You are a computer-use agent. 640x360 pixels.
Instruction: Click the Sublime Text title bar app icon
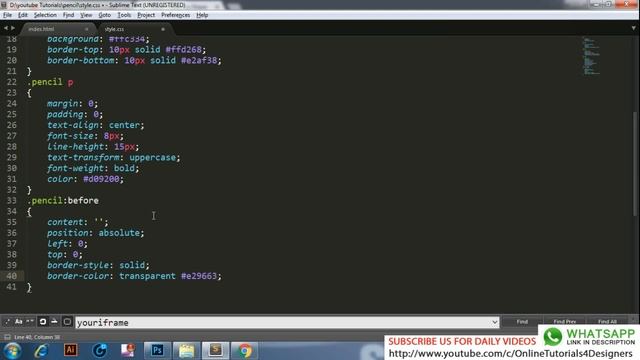click(4, 5)
